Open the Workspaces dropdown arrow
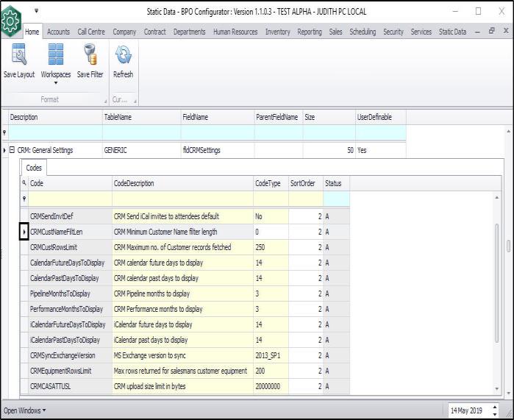514x420 pixels. 55,82
